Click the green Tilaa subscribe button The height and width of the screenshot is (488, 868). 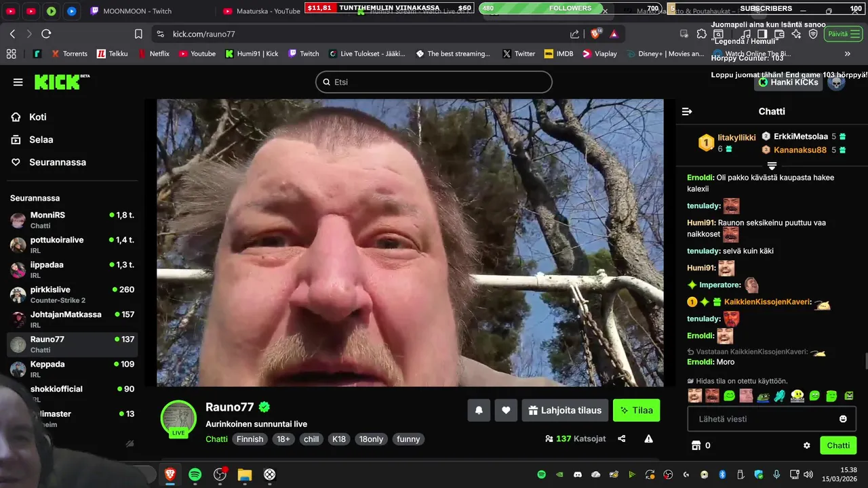(636, 410)
